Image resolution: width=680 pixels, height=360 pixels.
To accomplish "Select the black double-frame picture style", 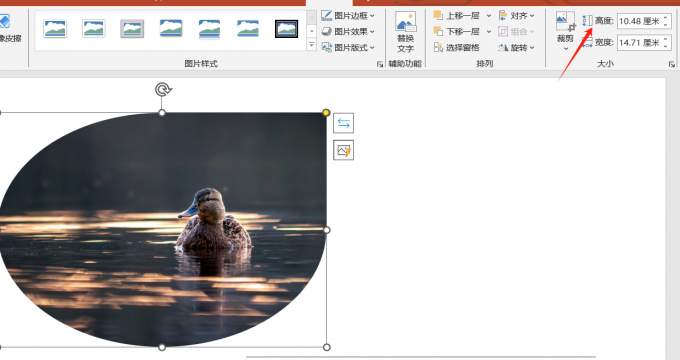I will pos(286,29).
